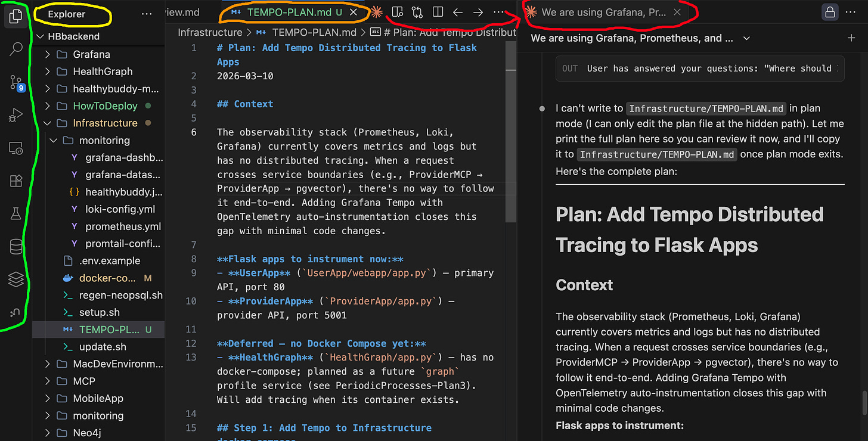Click the ## Context heading on line 4
Viewport: 868px width, 441px height.
pos(245,104)
